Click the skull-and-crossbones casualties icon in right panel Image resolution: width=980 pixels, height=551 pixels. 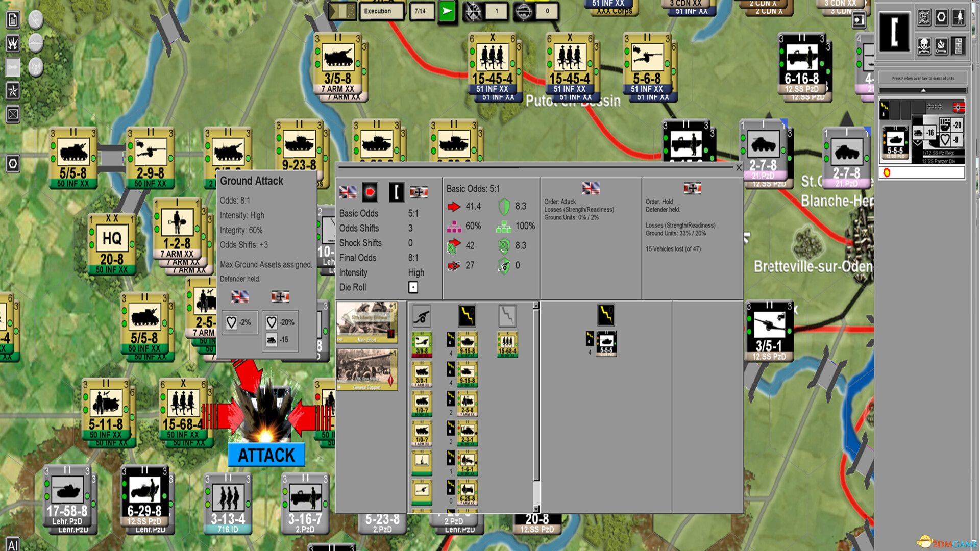pyautogui.click(x=923, y=46)
